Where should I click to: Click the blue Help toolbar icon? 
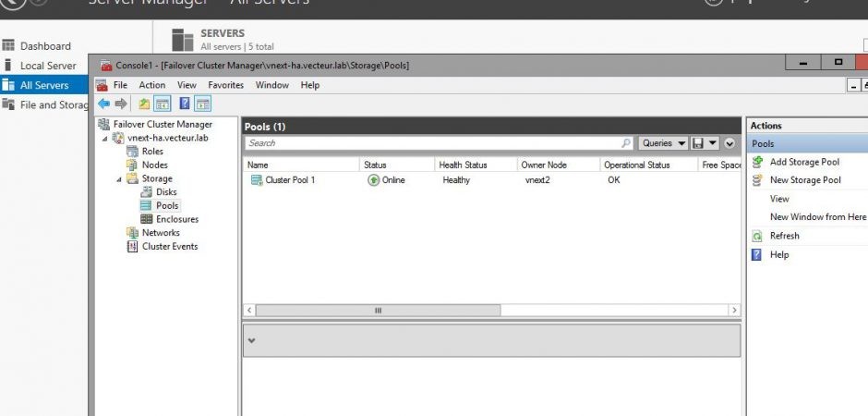click(185, 104)
